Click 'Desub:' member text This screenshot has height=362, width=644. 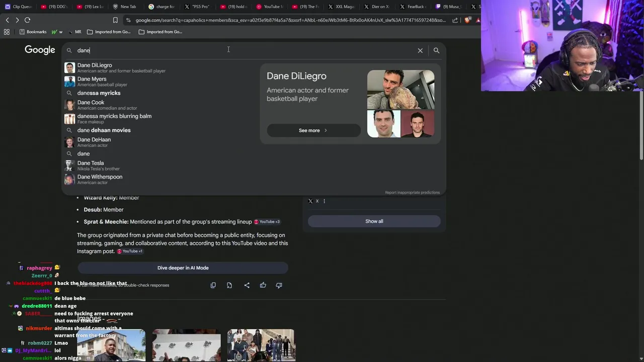[x=93, y=210]
